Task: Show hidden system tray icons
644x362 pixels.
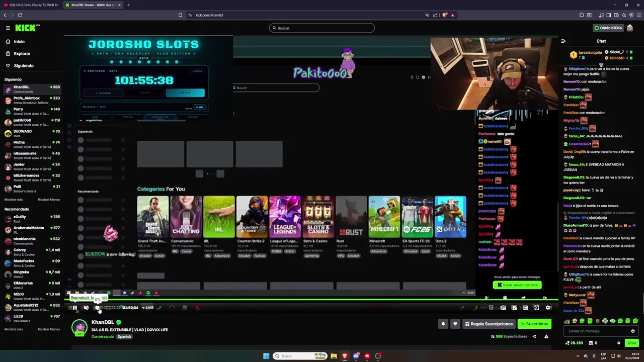Action: [x=578, y=356]
